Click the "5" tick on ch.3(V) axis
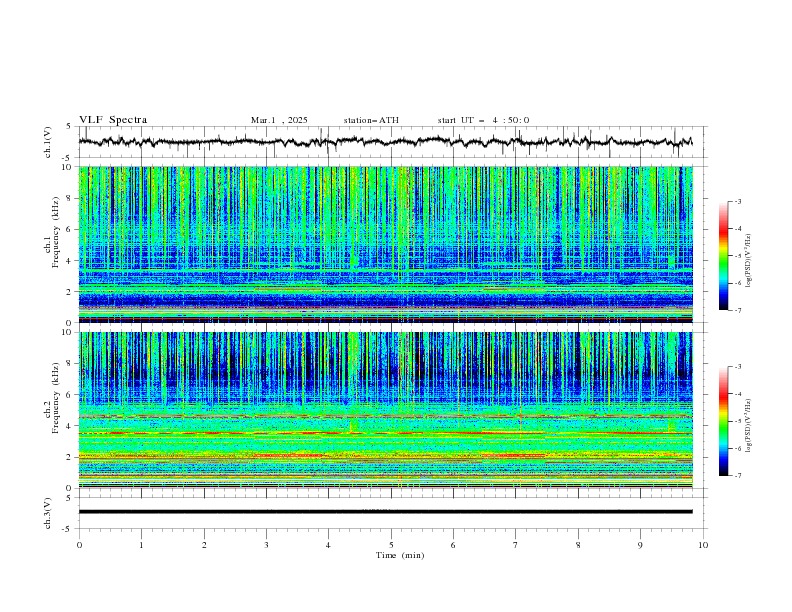The height and width of the screenshot is (612, 792). coord(69,498)
